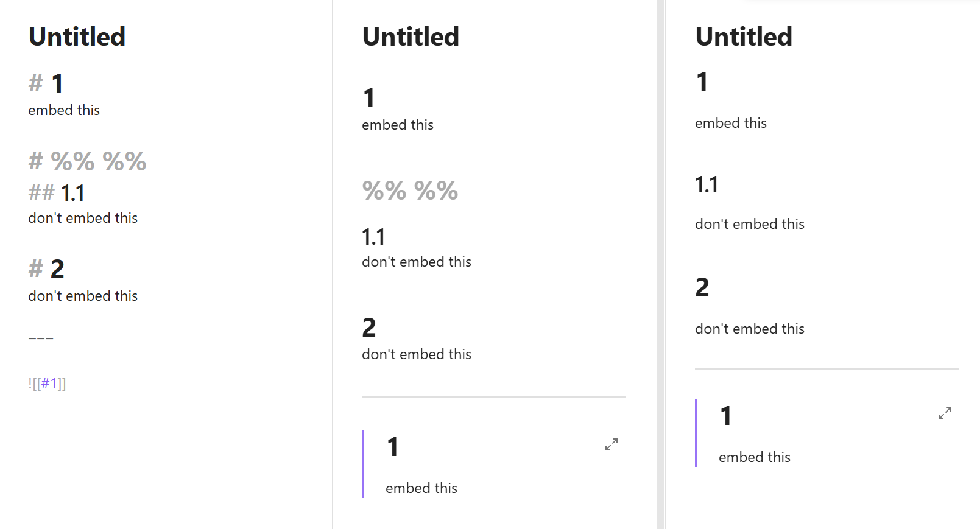This screenshot has height=529, width=980.
Task: Open the embed link icon in the middle pane
Action: click(612, 444)
